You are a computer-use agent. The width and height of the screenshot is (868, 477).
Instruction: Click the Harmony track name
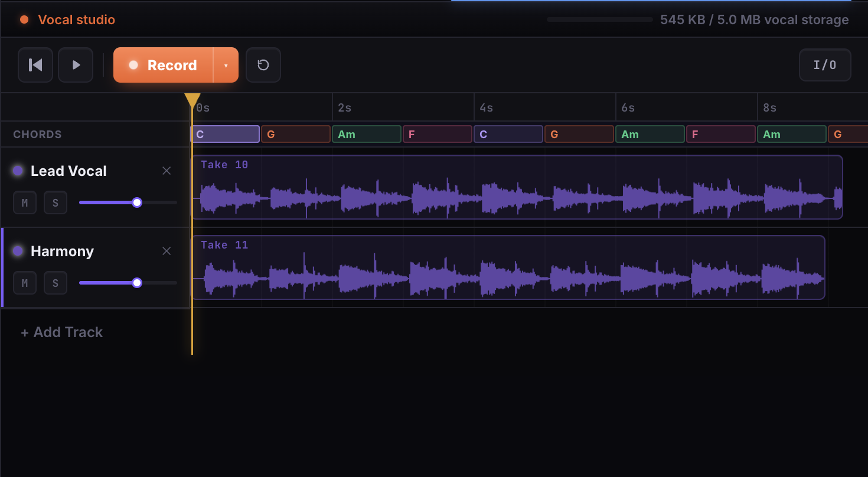(x=62, y=251)
